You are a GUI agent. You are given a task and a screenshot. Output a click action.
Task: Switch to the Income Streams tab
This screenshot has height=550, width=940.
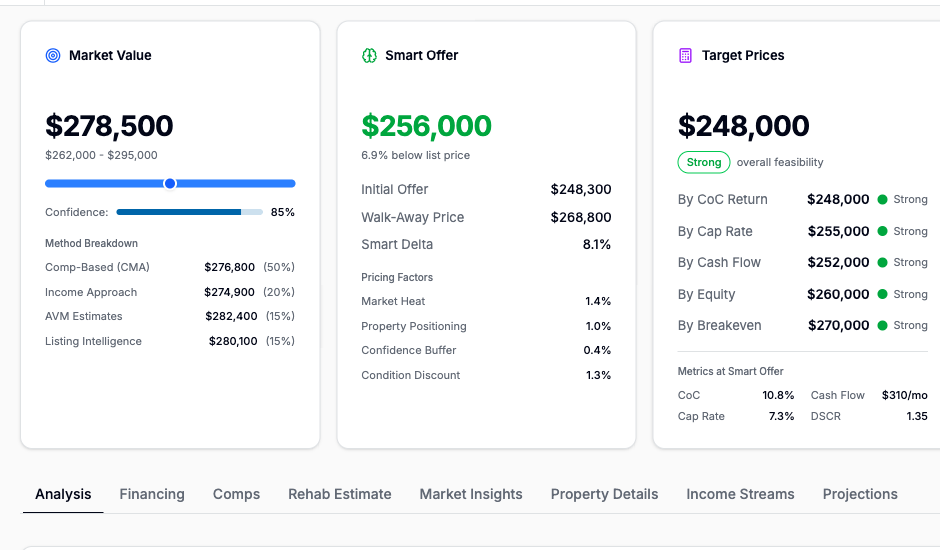tap(740, 494)
